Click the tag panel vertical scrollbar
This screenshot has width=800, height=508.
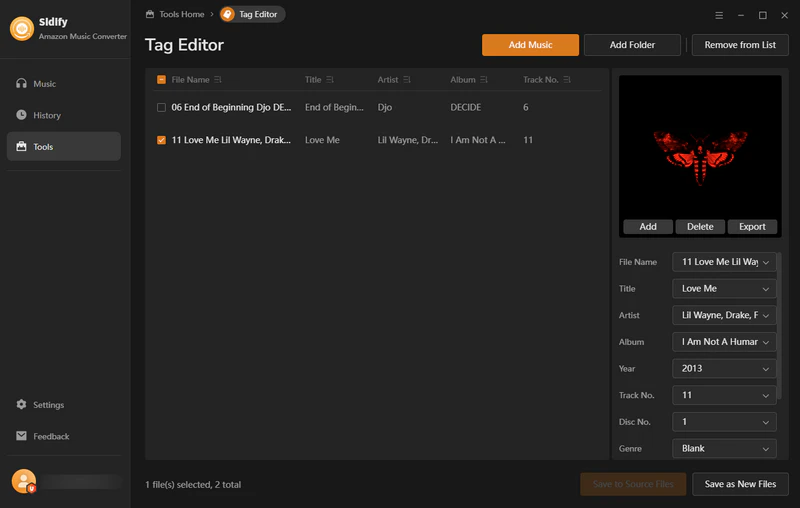tap(779, 325)
